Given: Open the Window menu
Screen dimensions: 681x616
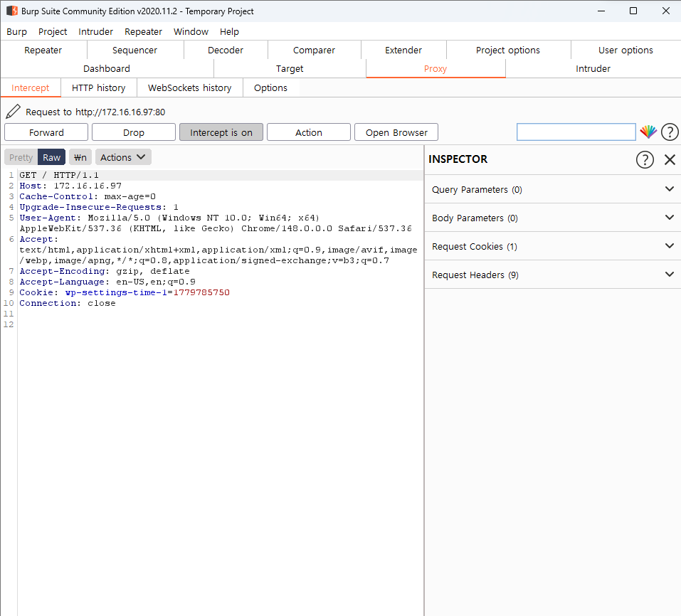Looking at the screenshot, I should [191, 32].
